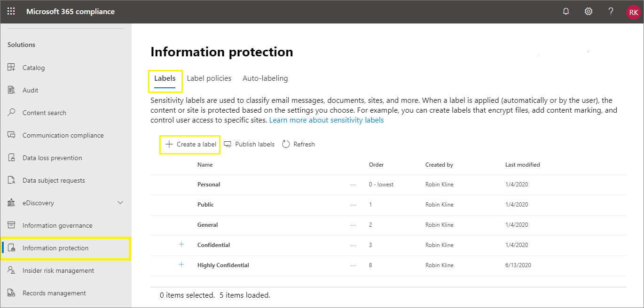Click the Catalog icon in sidebar
Image resolution: width=644 pixels, height=308 pixels.
coord(12,68)
